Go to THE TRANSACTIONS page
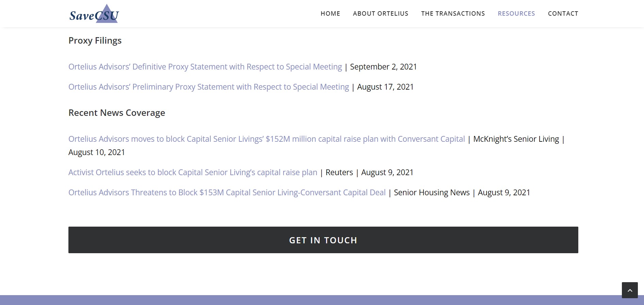The width and height of the screenshot is (644, 305). pyautogui.click(x=453, y=14)
